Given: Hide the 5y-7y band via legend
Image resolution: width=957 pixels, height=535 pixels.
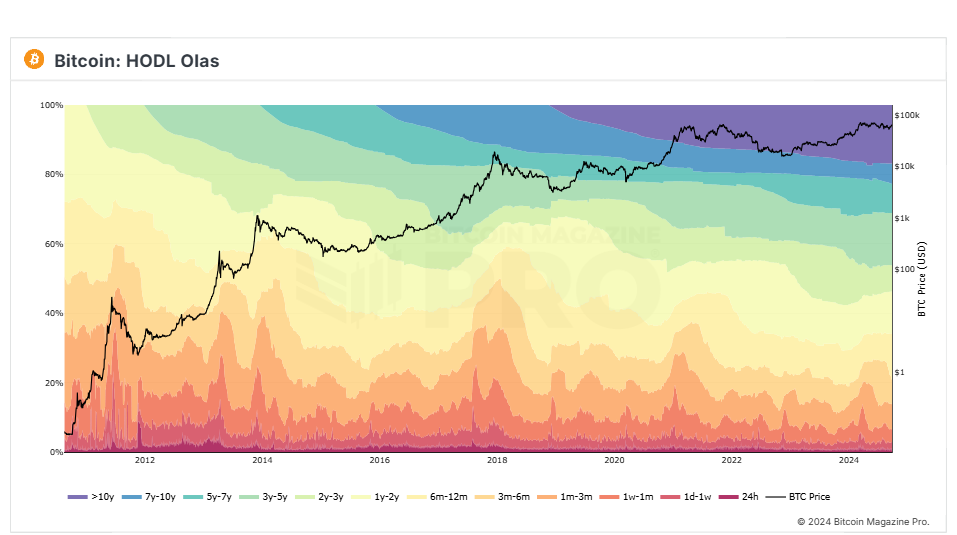Looking at the screenshot, I should coord(208,497).
